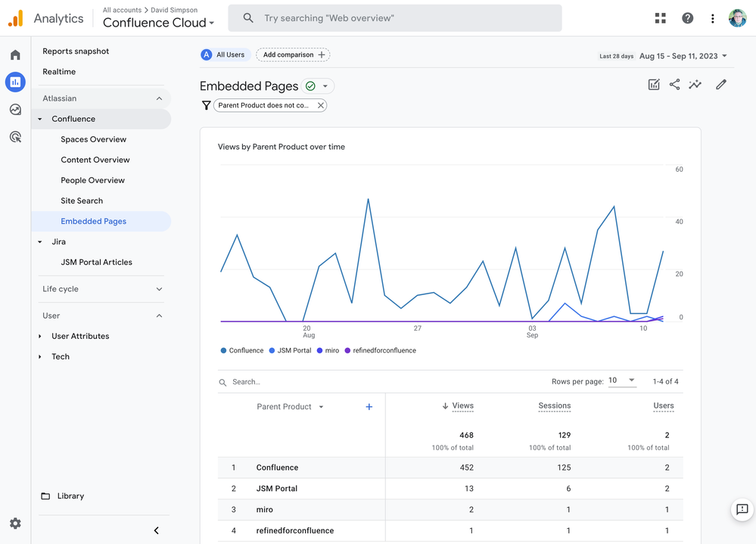Open Content Overview report
Screen dimensions: 756x544
95,160
